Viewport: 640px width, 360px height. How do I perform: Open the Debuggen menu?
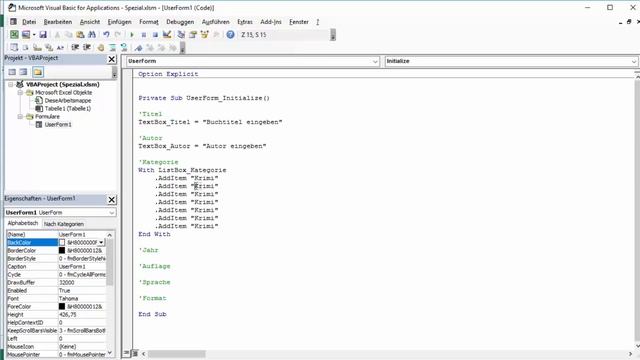[180, 22]
